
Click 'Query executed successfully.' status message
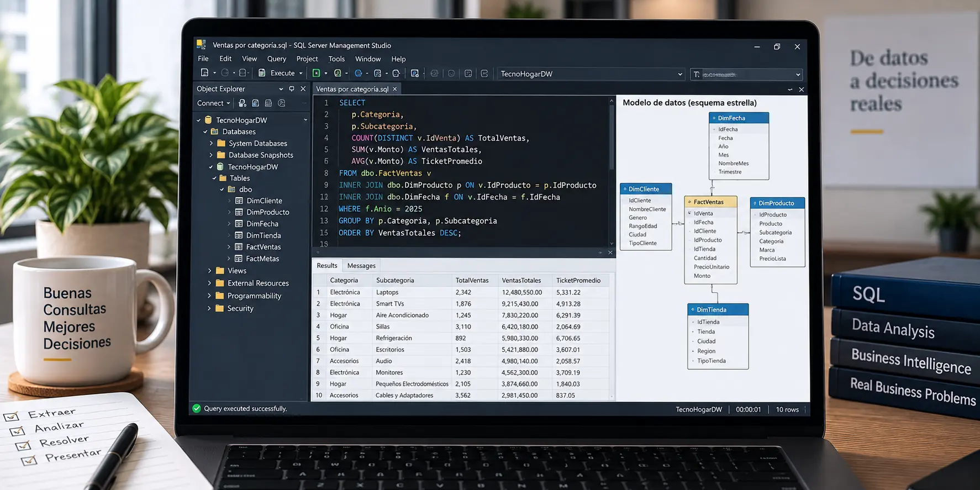[x=245, y=409]
